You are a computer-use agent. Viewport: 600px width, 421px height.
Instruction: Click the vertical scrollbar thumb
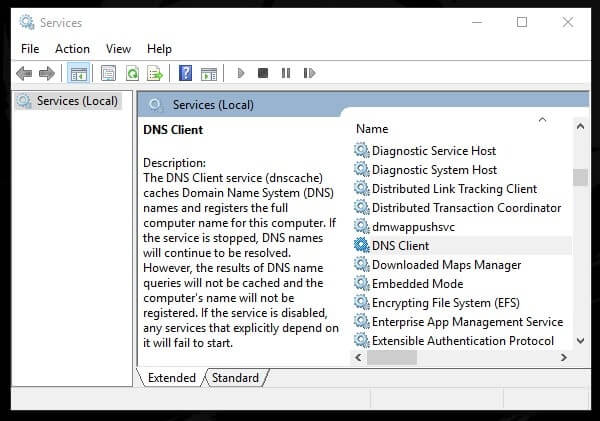click(x=580, y=177)
